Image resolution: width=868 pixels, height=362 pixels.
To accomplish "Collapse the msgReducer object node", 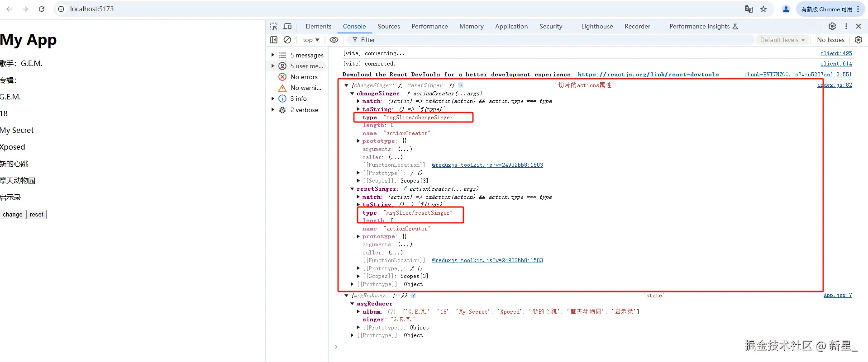I will pos(352,304).
